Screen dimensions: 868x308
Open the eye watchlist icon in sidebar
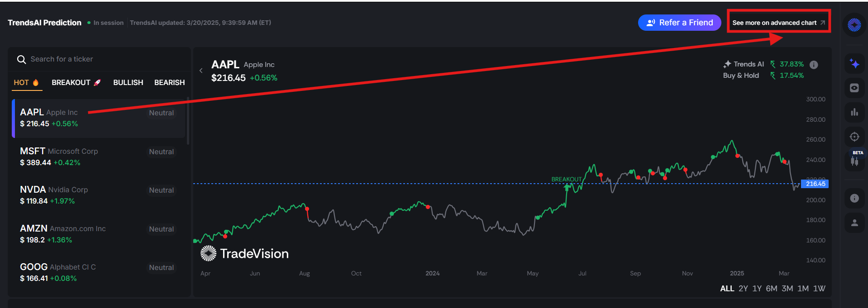854,88
